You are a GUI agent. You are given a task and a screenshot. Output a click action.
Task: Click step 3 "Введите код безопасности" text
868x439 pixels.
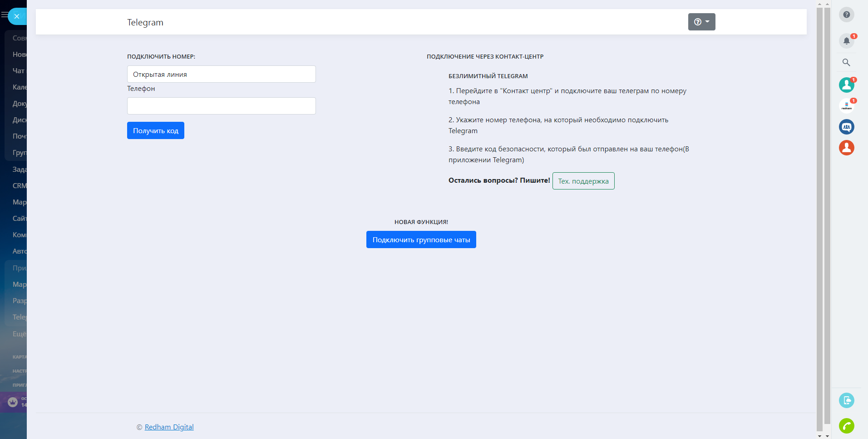tap(569, 155)
